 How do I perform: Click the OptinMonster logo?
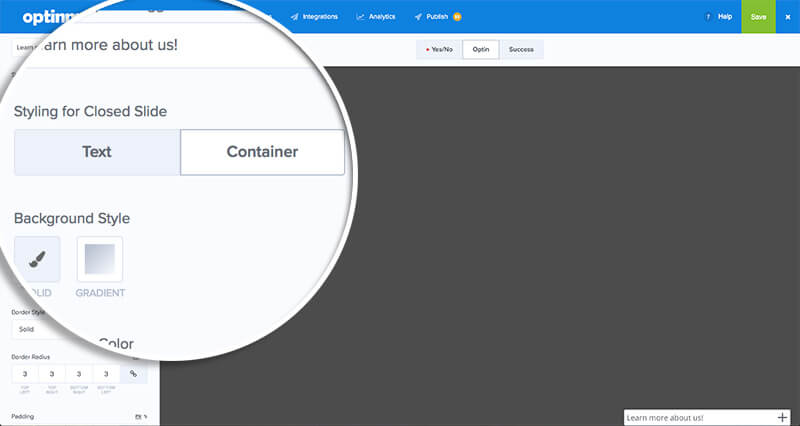click(49, 17)
